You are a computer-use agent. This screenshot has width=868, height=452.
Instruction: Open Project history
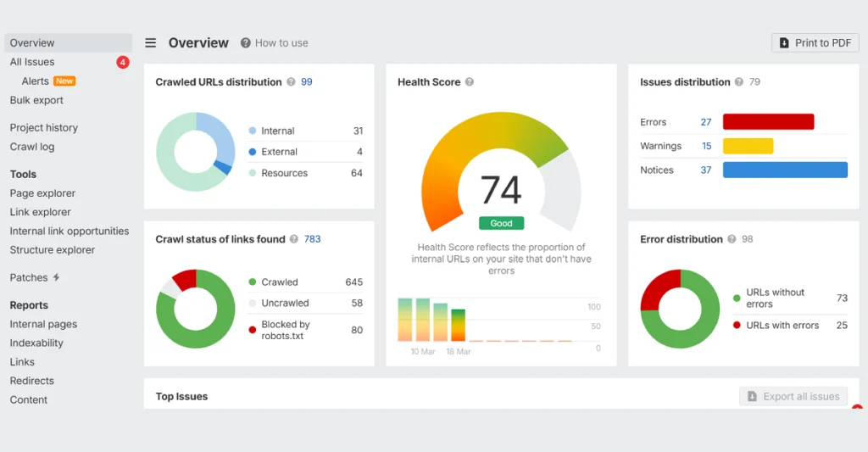(44, 127)
